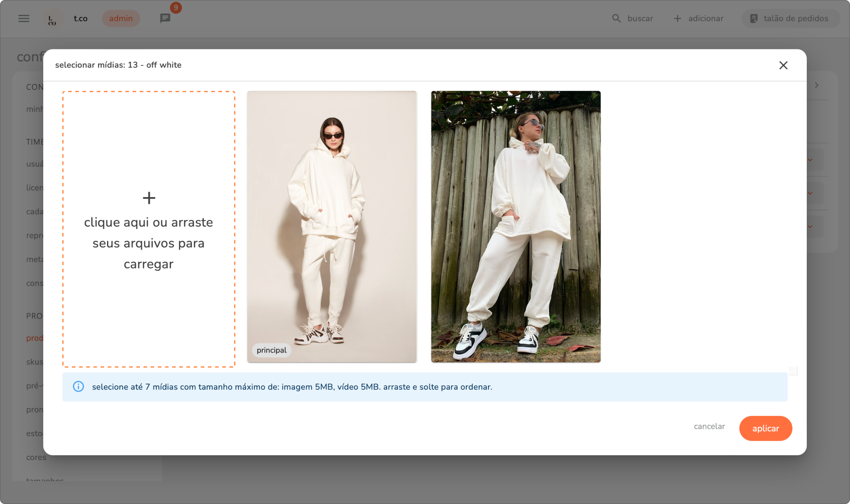Open talão de pedidos
The image size is (850, 504).
pyautogui.click(x=790, y=19)
